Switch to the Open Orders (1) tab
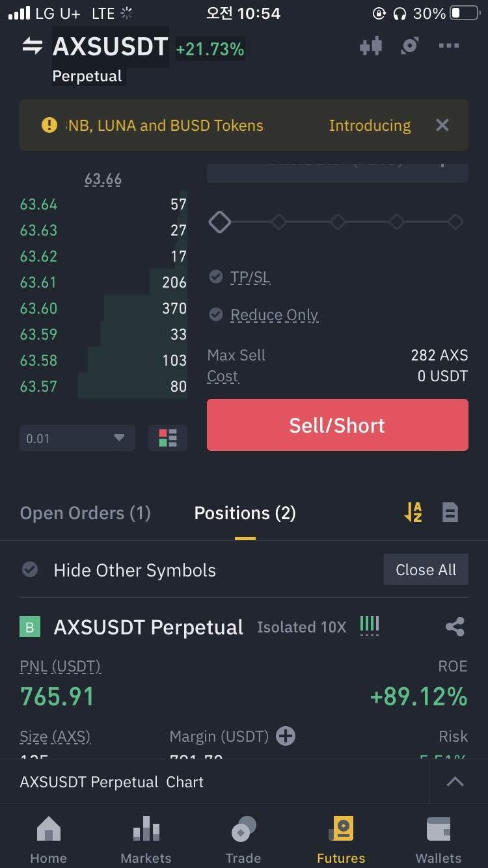 (85, 513)
